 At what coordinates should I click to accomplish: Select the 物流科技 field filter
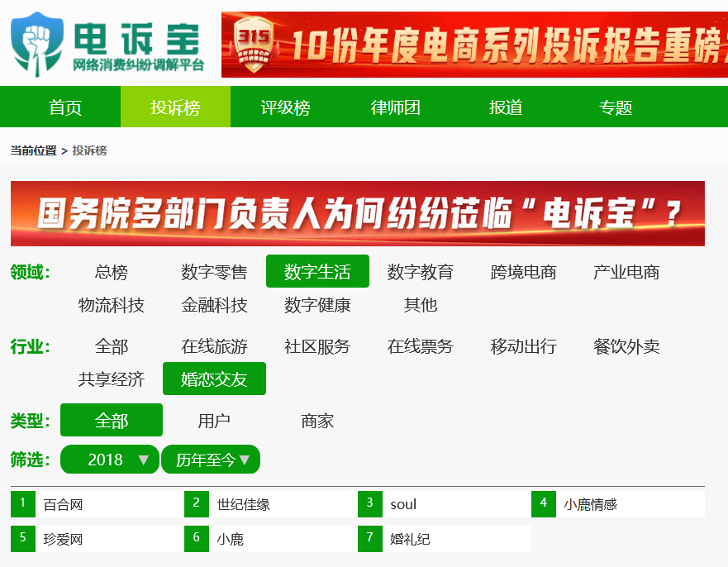(112, 305)
